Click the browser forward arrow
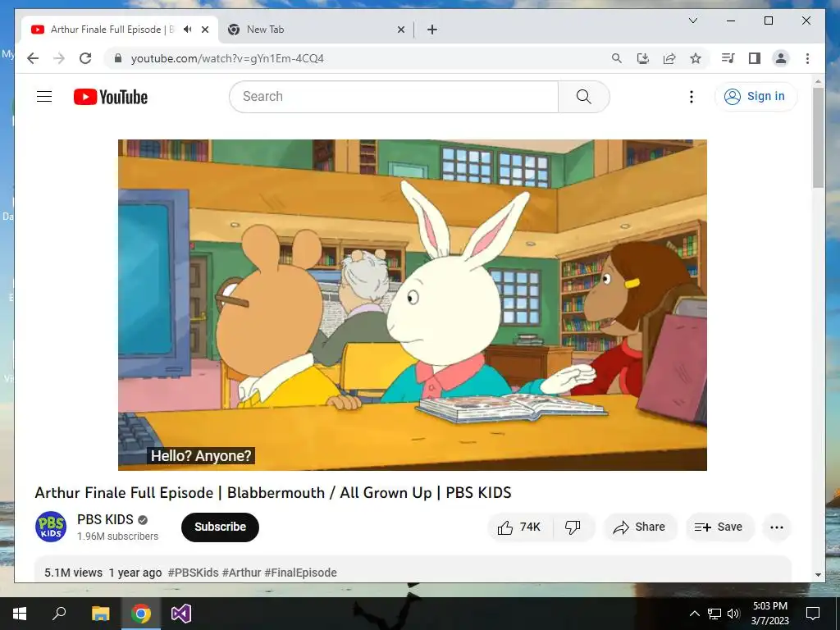Image resolution: width=840 pixels, height=630 pixels. tap(59, 58)
